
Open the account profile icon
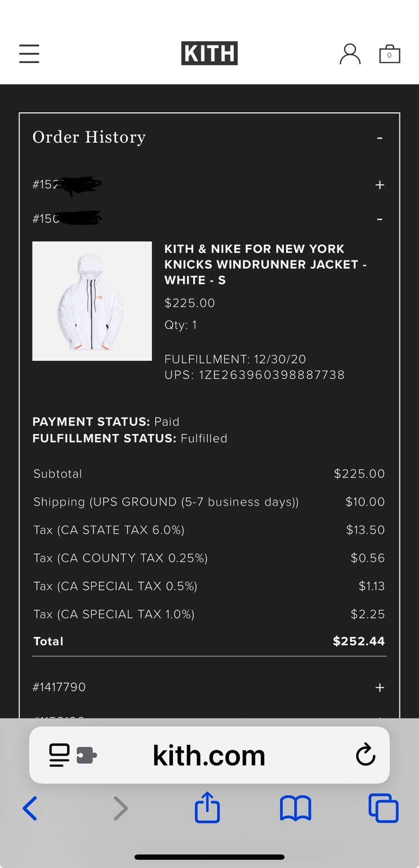click(350, 54)
